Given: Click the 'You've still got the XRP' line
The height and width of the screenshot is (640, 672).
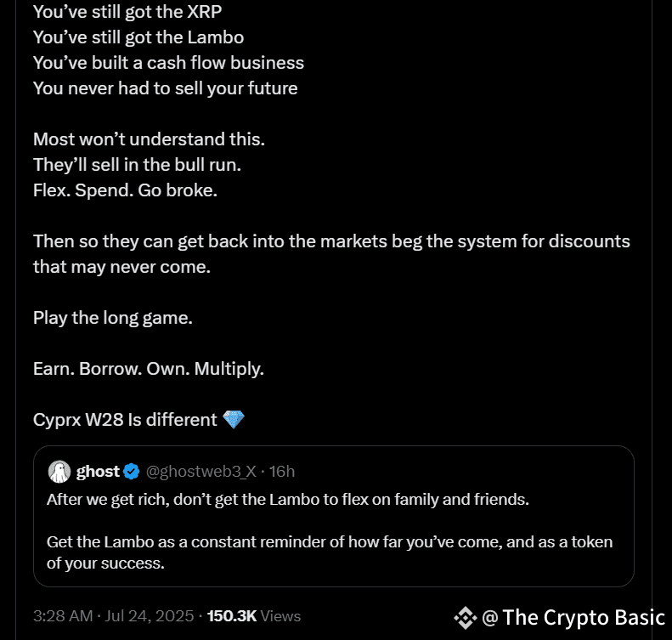Looking at the screenshot, I should pyautogui.click(x=127, y=12).
